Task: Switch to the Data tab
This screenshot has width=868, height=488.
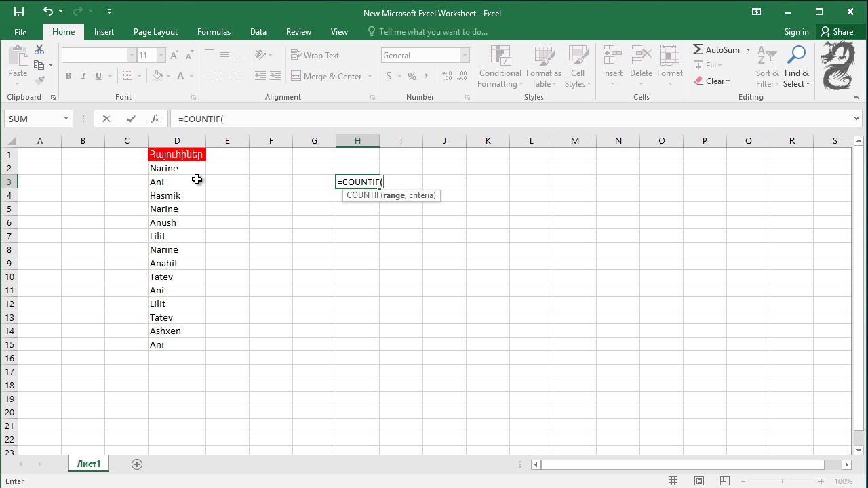Action: tap(258, 32)
